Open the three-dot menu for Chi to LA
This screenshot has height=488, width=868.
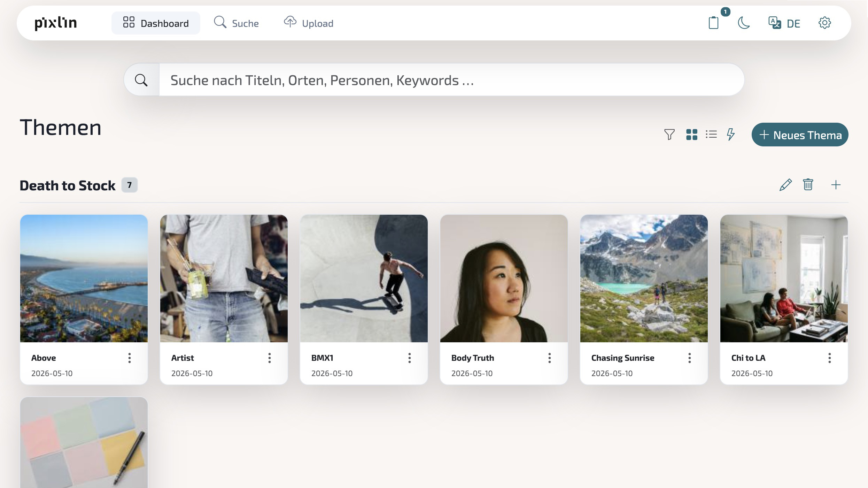pos(830,358)
